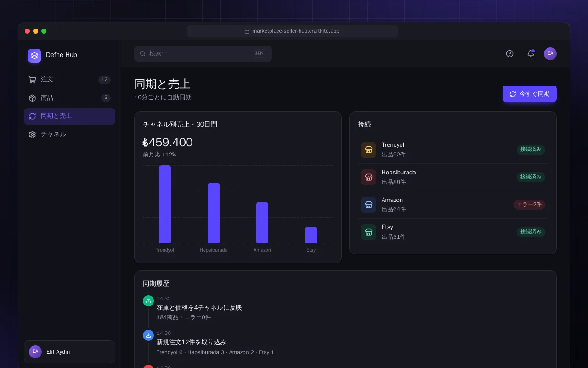Click the green upload icon at 14:32
Image resolution: width=588 pixels, height=368 pixels.
(148, 301)
